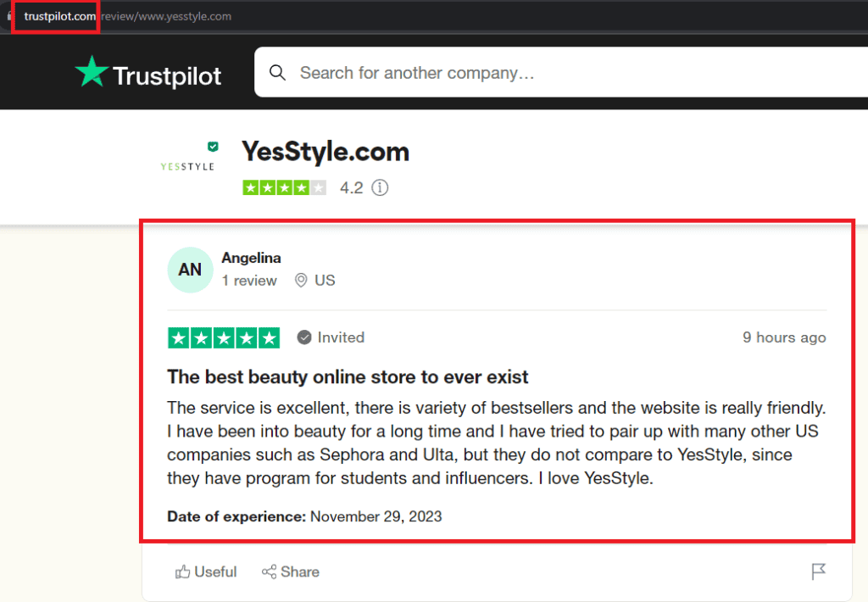
Task: Click the location pin icon next to US
Action: coord(301,280)
